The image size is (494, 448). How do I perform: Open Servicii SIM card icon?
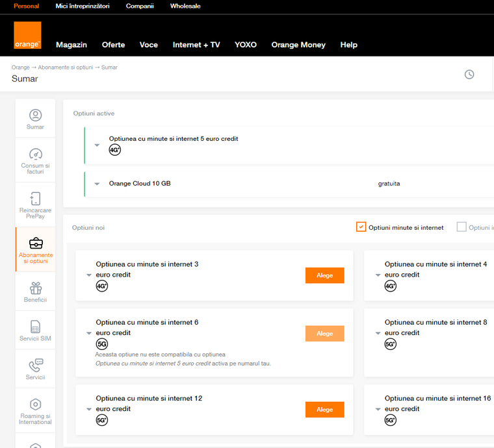click(35, 327)
